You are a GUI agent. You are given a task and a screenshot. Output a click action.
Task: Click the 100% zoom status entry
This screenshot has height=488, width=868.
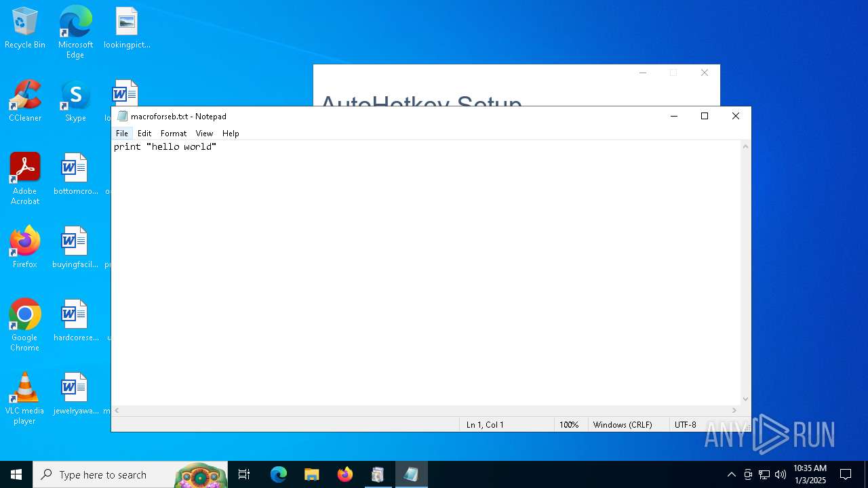tap(569, 425)
